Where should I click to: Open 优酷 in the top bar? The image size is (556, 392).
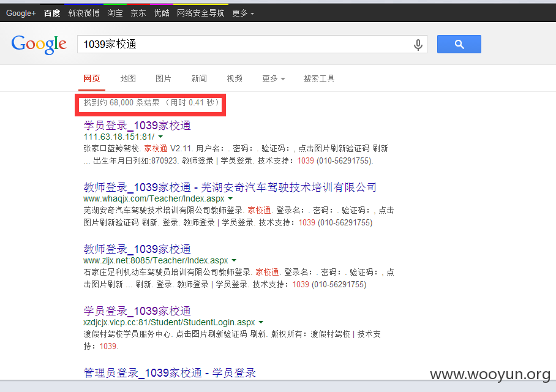click(x=162, y=13)
